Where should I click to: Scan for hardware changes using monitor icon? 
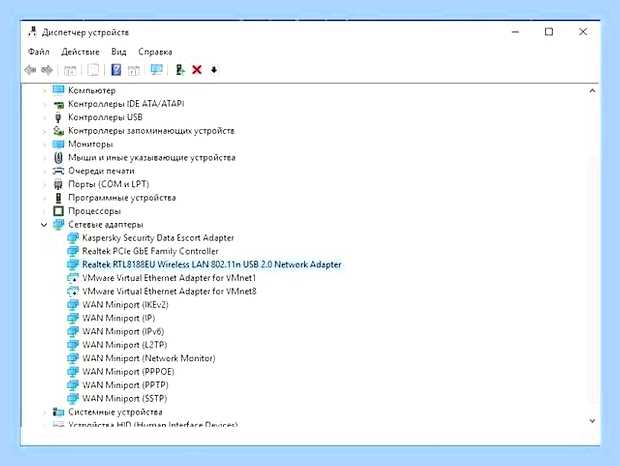coord(157,70)
